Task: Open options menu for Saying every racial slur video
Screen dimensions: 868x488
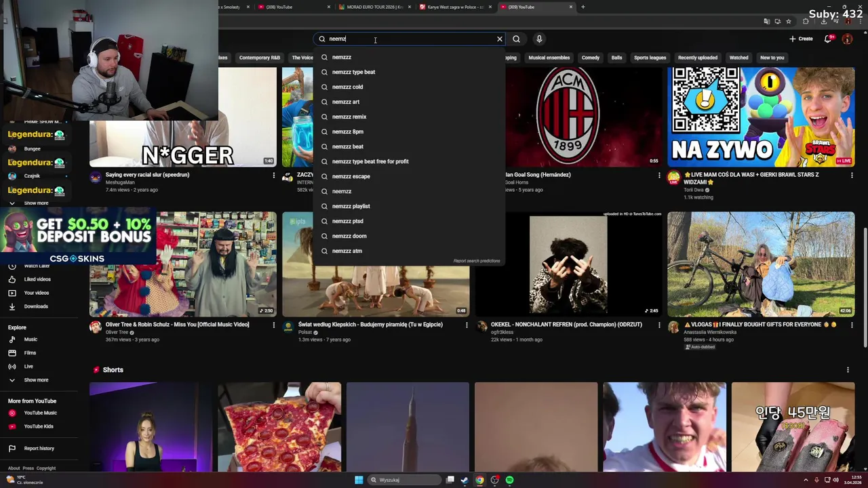Action: 274,176
